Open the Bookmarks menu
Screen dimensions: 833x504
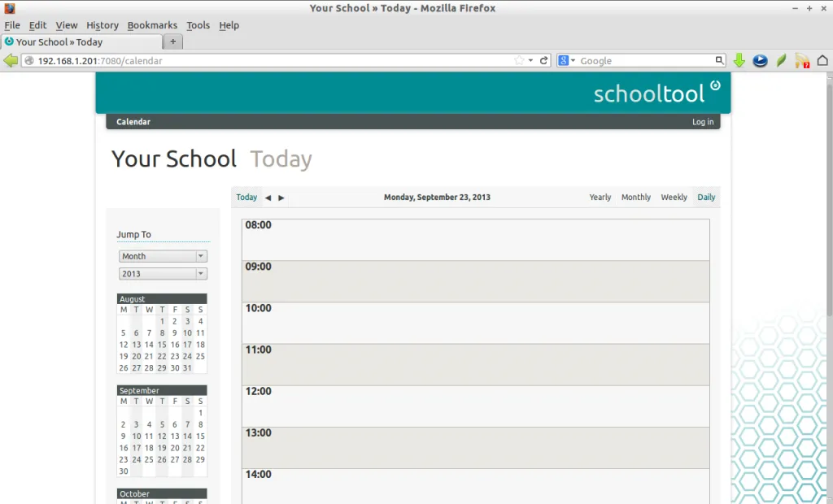click(x=152, y=25)
